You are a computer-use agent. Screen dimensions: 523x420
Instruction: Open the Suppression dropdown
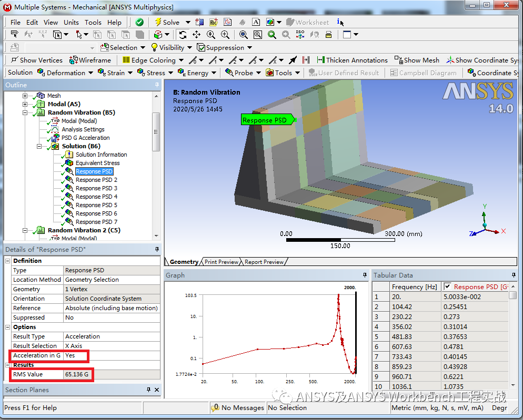click(249, 48)
